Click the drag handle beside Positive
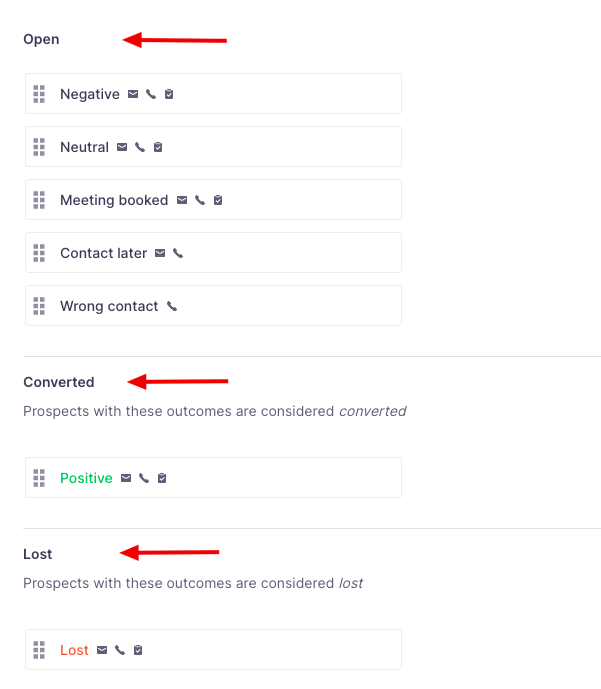601x689 pixels. [x=39, y=478]
